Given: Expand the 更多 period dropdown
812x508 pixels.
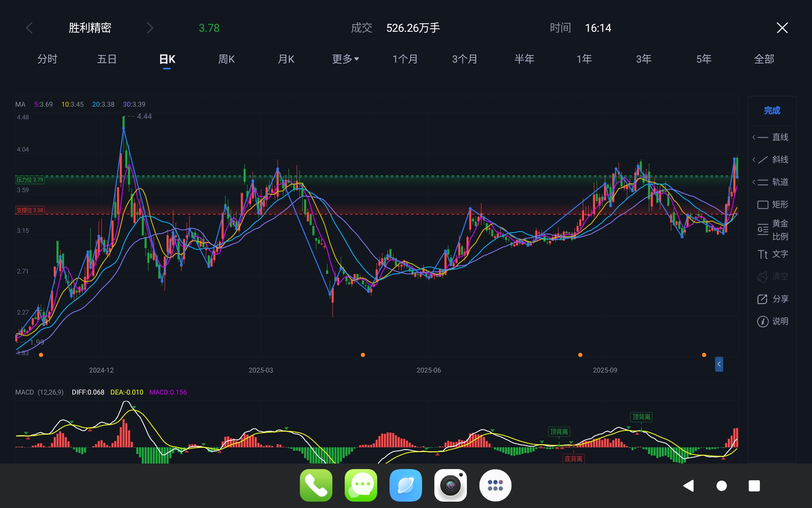Looking at the screenshot, I should click(x=345, y=59).
